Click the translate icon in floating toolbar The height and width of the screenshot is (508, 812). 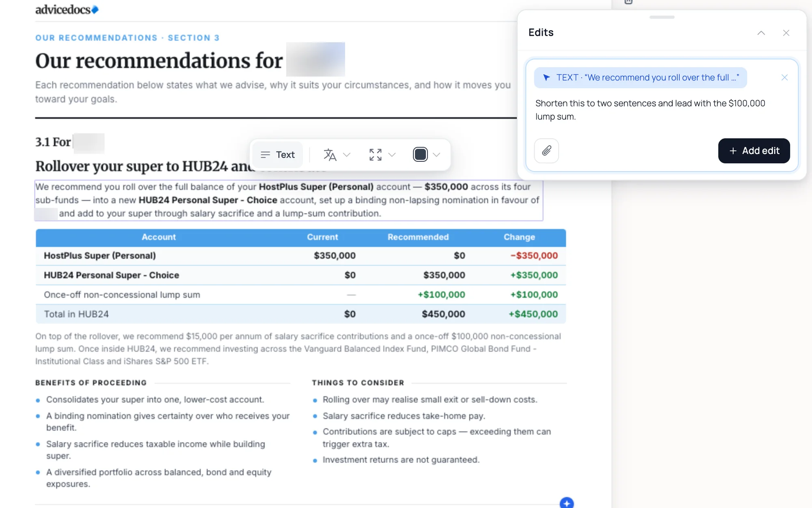(330, 155)
